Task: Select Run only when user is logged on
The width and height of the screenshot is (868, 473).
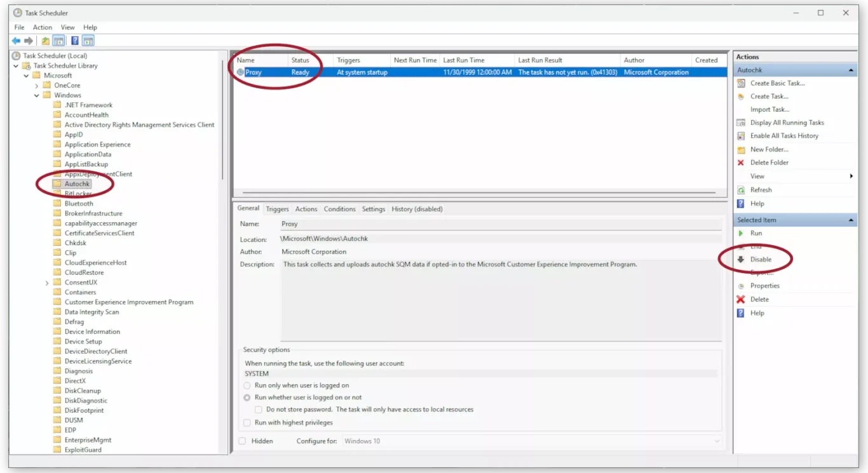Action: (247, 385)
